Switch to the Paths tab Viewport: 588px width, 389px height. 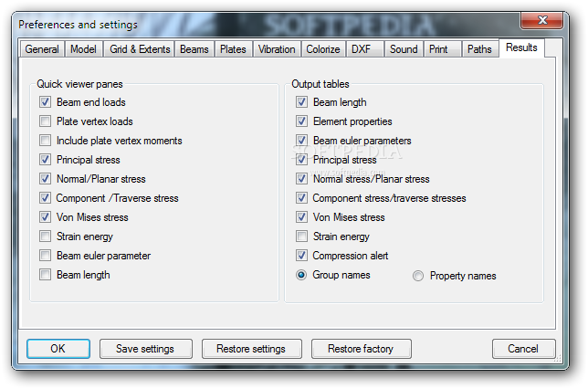(x=479, y=49)
